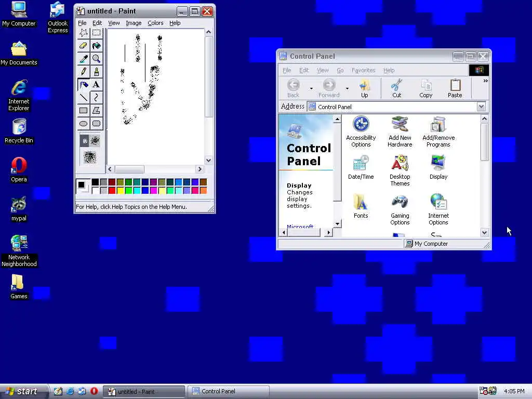
Task: Select the Network Neighborhood desktop icon
Action: click(19, 251)
